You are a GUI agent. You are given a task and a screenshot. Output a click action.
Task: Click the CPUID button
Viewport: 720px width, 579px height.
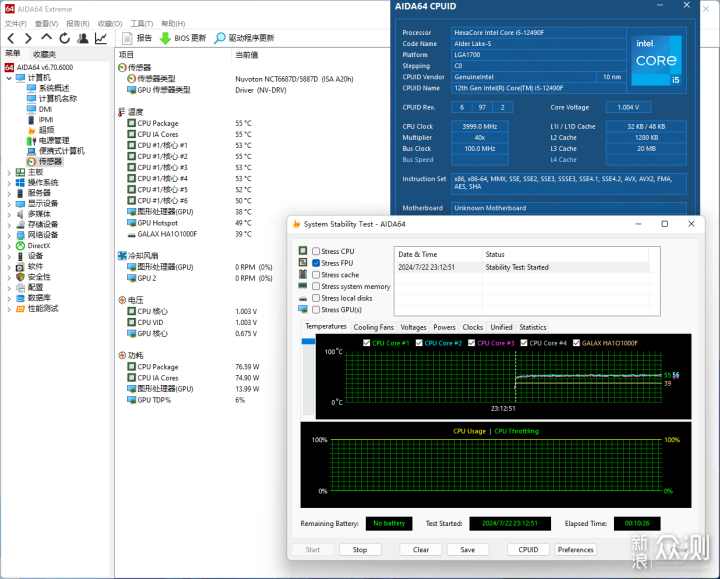pyautogui.click(x=528, y=550)
